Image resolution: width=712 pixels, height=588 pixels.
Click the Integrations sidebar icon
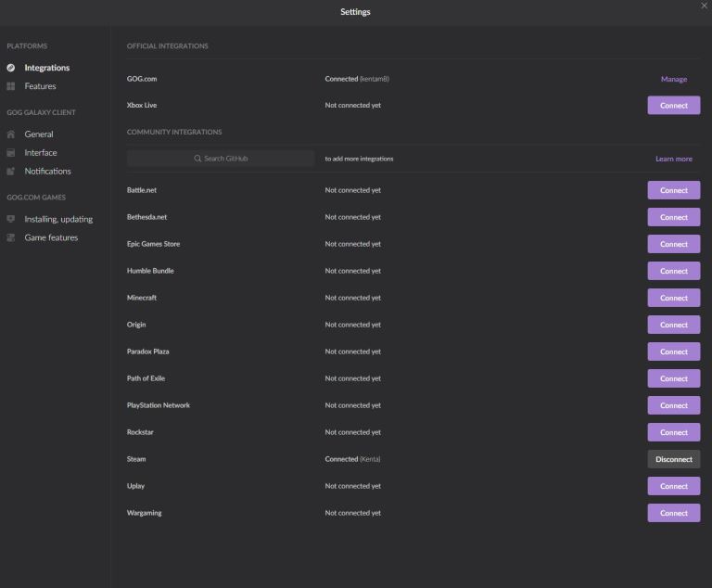[x=11, y=68]
